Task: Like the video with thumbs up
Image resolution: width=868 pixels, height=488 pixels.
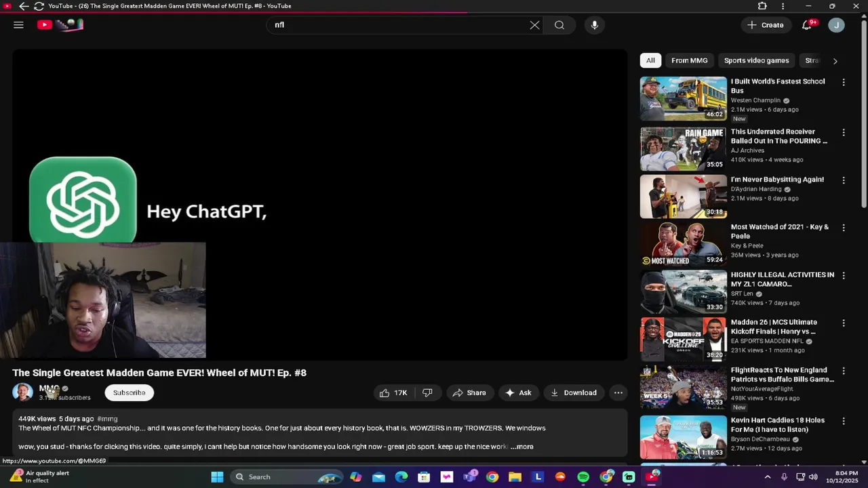Action: click(394, 392)
